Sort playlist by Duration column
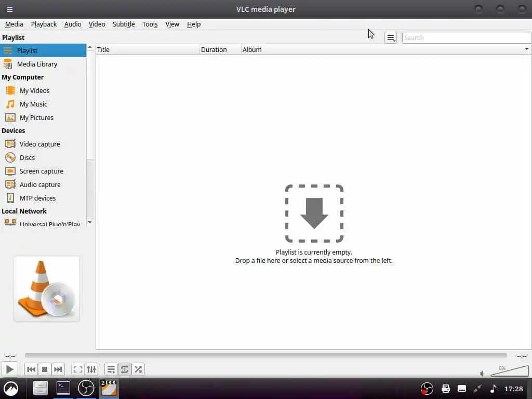The image size is (532, 399). click(x=220, y=49)
